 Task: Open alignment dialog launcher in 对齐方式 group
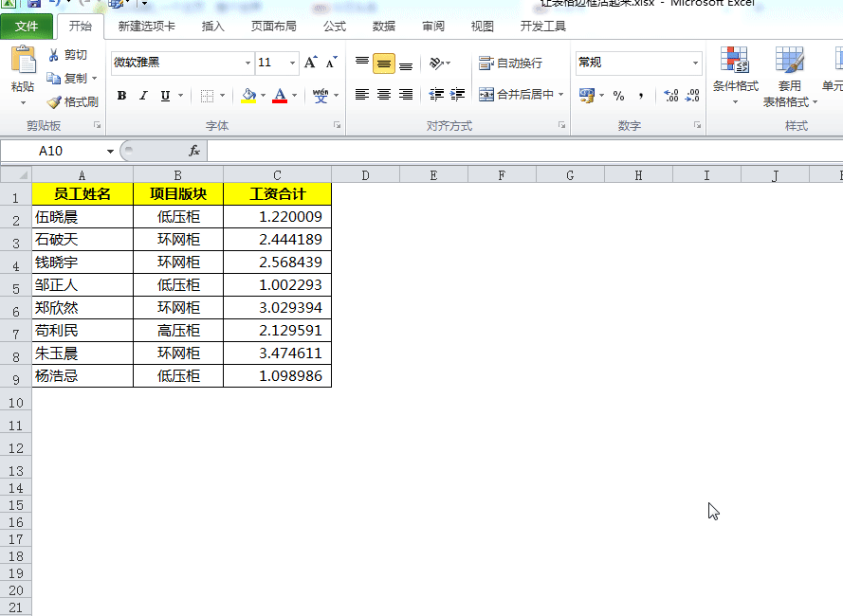pyautogui.click(x=561, y=125)
